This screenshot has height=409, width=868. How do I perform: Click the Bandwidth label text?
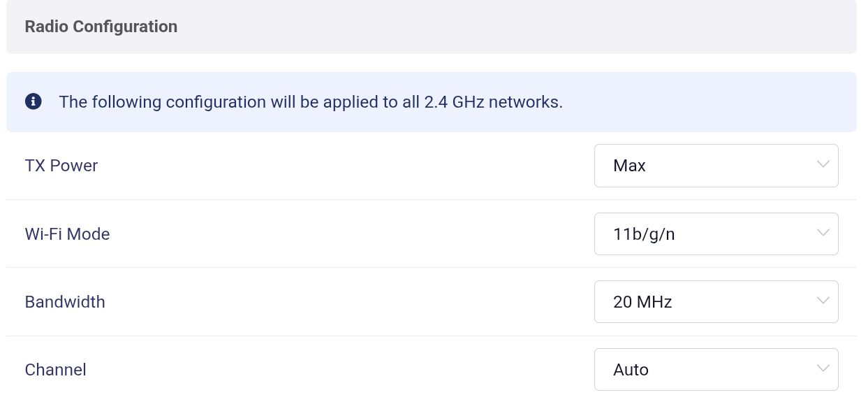click(65, 301)
